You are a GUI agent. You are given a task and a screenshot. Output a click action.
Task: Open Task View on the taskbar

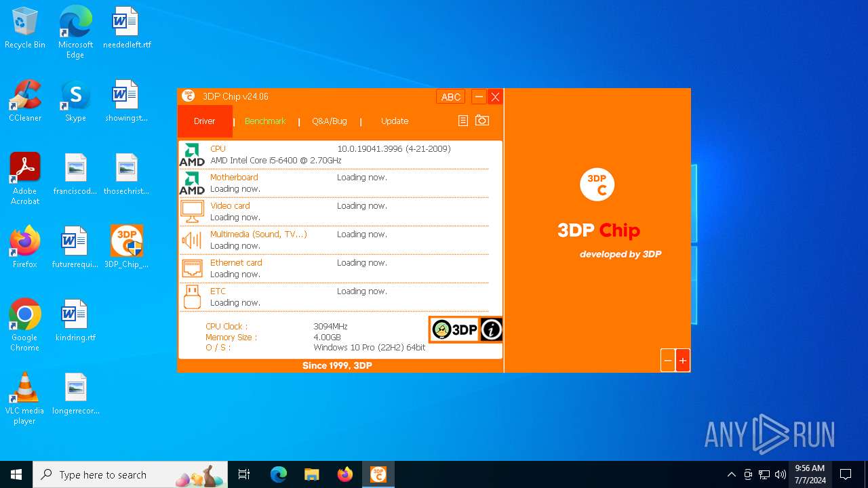pyautogui.click(x=244, y=474)
